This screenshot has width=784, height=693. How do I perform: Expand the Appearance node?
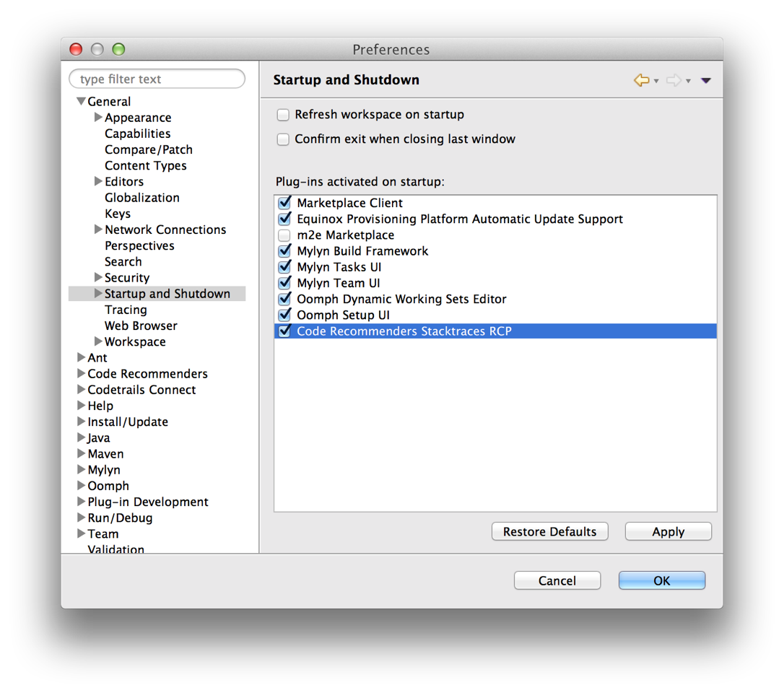pos(98,117)
